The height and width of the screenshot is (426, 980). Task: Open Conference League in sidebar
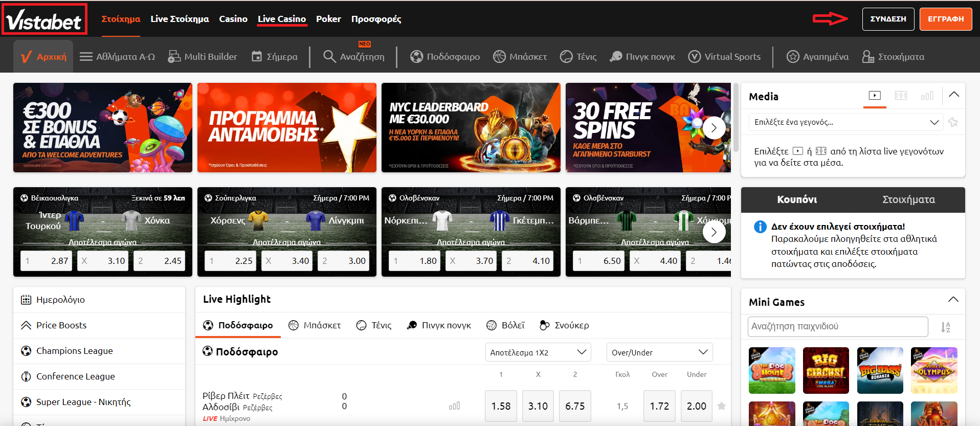(x=99, y=376)
